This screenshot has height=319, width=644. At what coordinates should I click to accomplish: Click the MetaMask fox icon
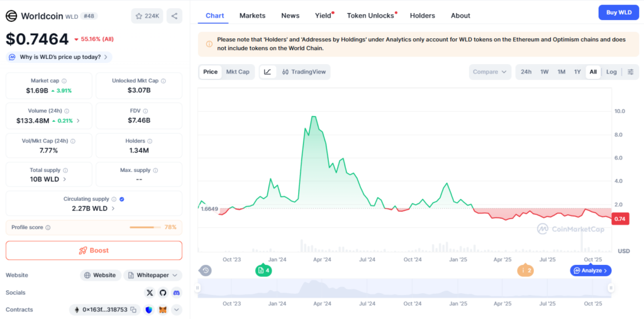[163, 310]
